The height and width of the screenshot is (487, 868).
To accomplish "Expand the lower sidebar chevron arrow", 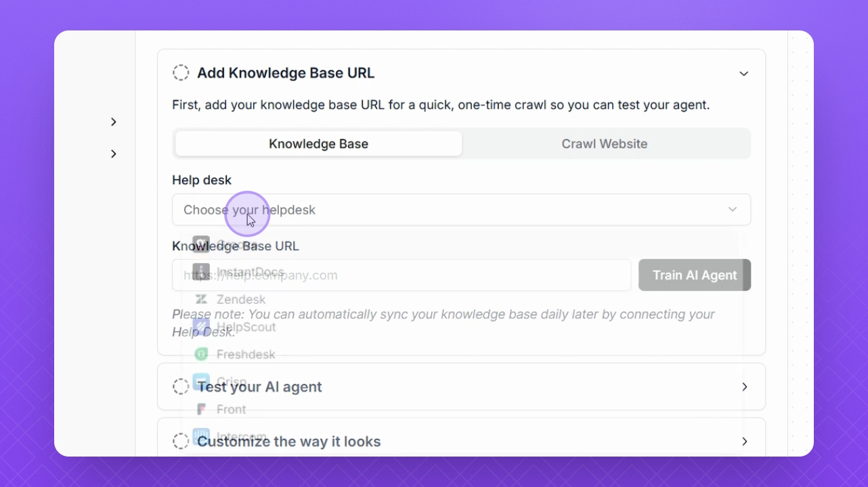I will pos(114,154).
